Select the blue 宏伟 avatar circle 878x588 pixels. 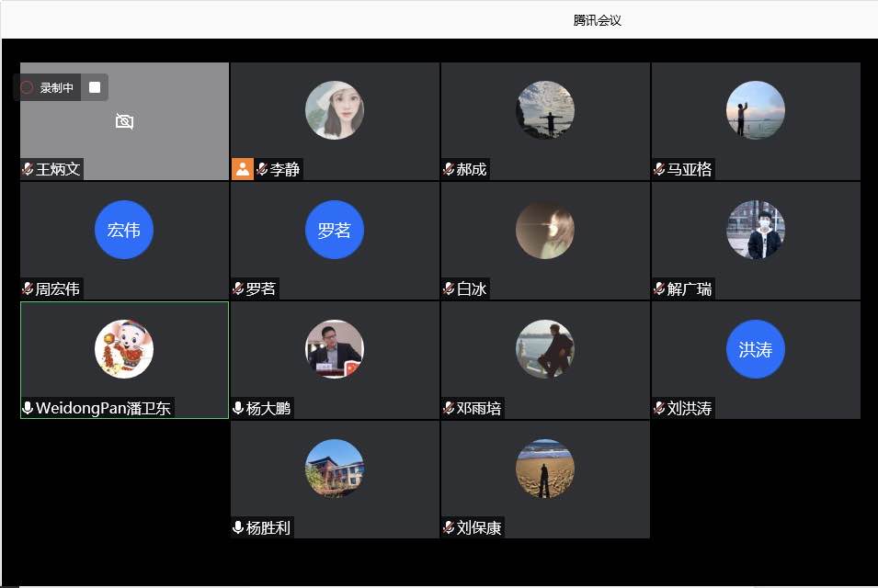click(x=124, y=230)
